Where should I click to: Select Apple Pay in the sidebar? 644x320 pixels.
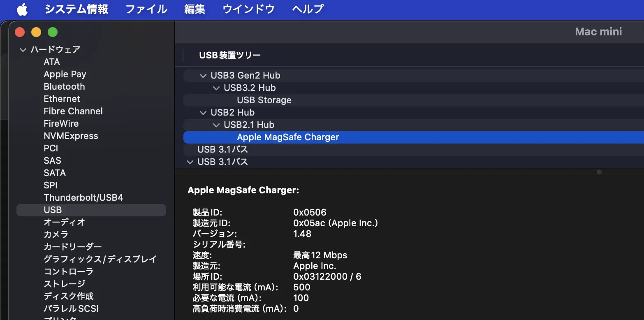(x=65, y=74)
